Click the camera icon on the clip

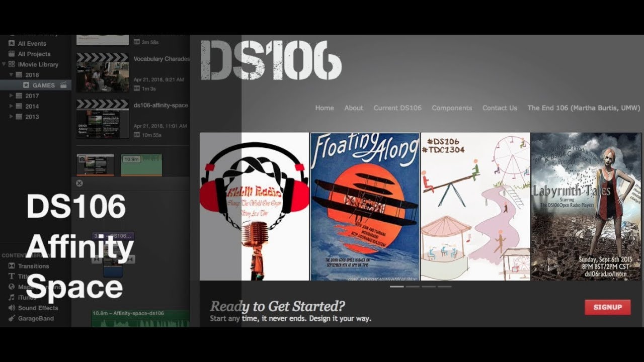(x=82, y=159)
